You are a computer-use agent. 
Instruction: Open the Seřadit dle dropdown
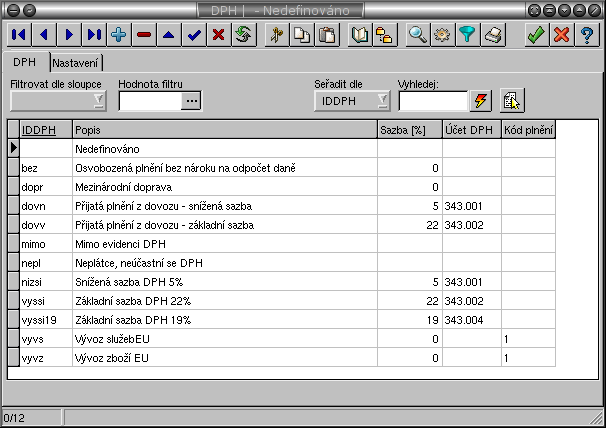click(382, 100)
